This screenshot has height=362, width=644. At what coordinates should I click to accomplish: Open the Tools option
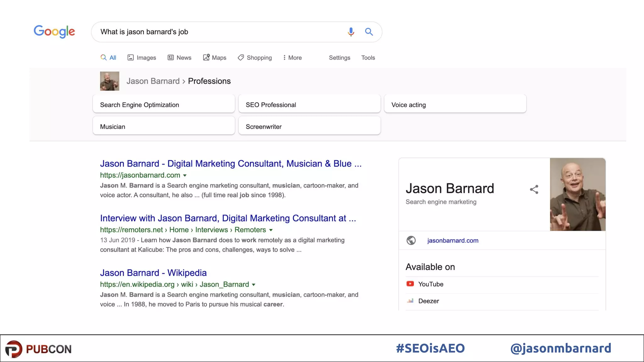[x=368, y=58]
